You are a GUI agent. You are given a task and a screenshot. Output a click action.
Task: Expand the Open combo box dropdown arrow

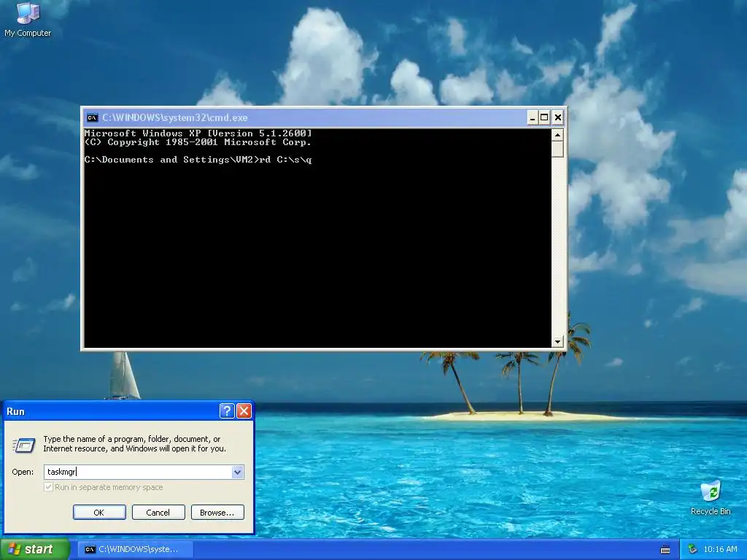click(x=238, y=472)
